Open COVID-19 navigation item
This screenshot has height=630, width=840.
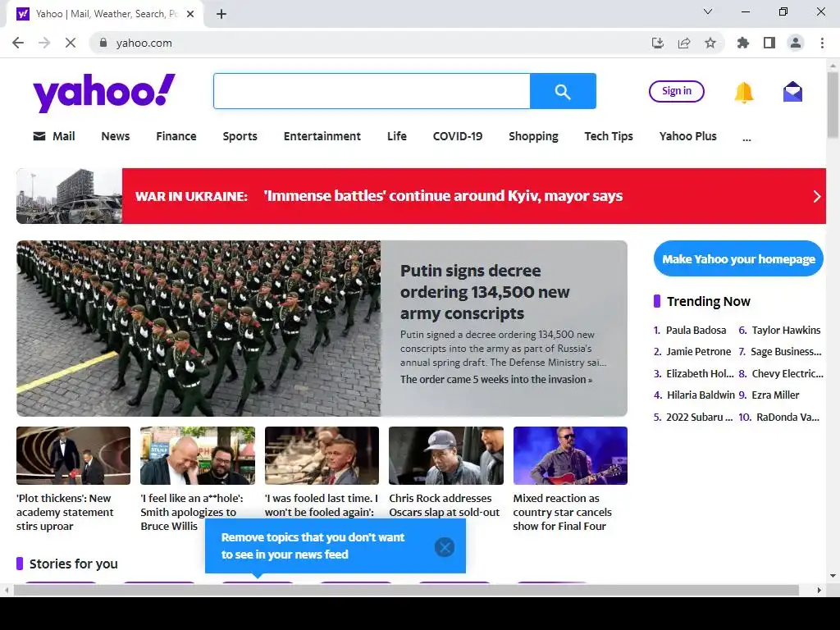coord(458,136)
